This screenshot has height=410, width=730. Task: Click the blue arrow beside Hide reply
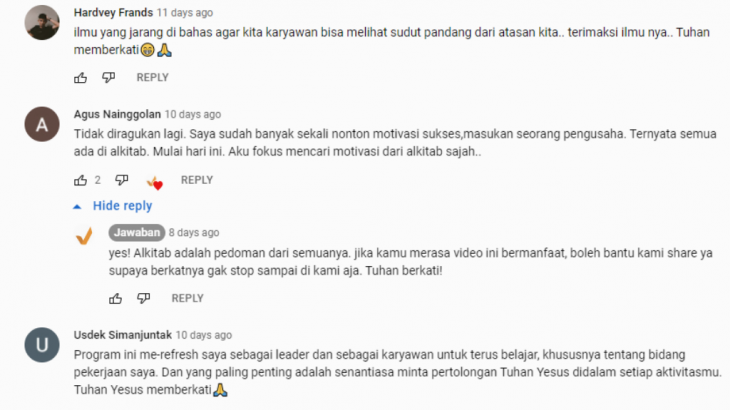tap(77, 207)
